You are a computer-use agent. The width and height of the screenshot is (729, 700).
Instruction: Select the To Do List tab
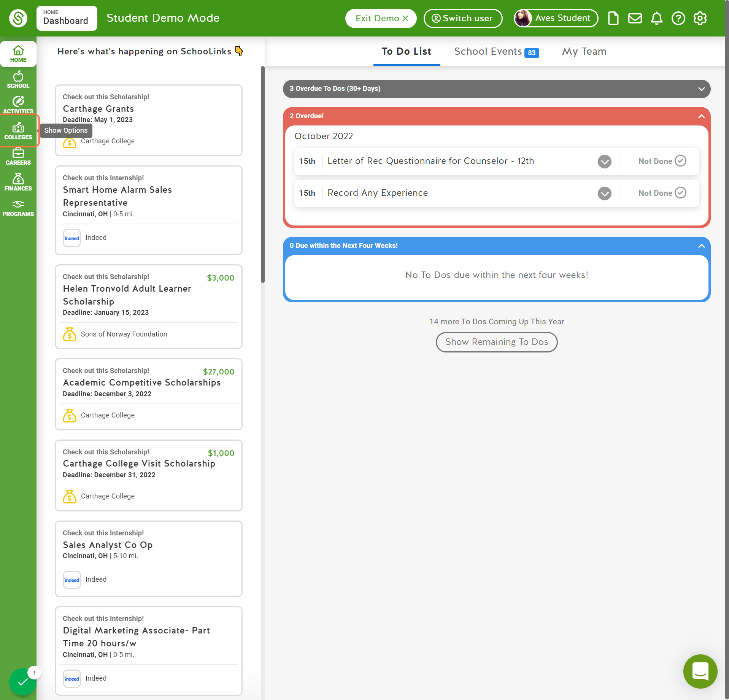pos(407,51)
